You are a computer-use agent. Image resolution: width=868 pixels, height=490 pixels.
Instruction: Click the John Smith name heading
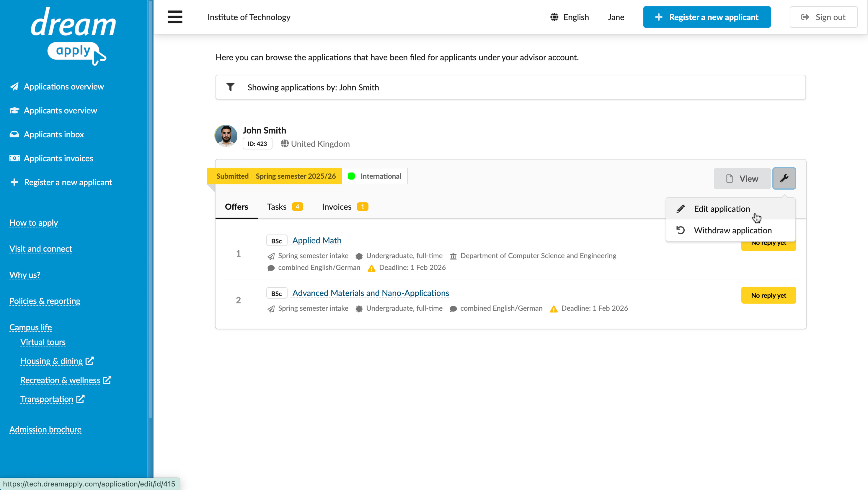click(264, 131)
